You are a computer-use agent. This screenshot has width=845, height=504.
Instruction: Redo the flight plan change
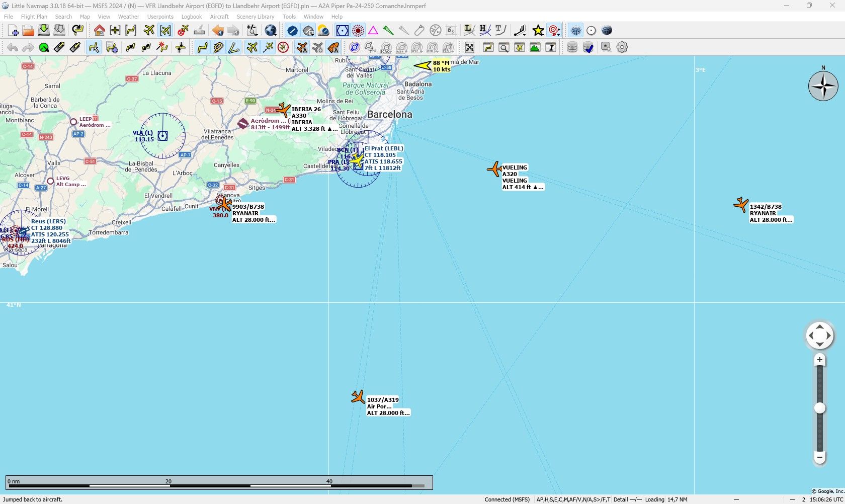coord(28,48)
